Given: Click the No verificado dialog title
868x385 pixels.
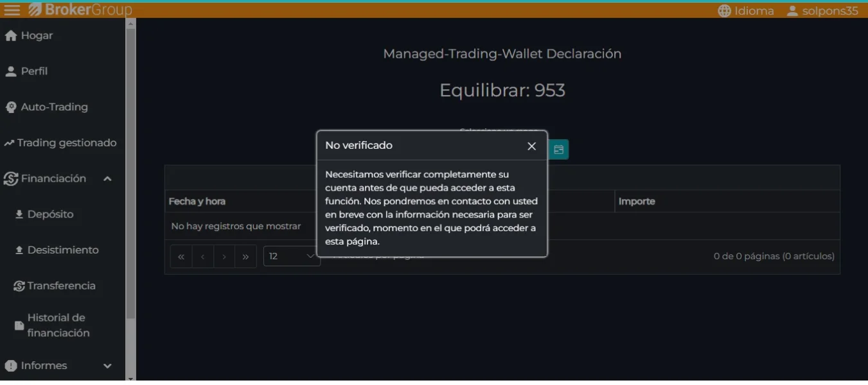Looking at the screenshot, I should 359,146.
